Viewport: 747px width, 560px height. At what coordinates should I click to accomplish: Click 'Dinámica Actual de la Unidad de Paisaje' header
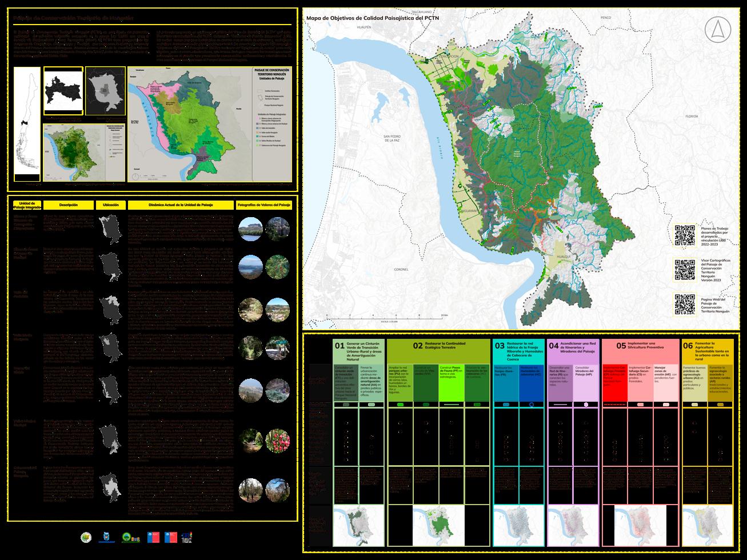pyautogui.click(x=180, y=205)
